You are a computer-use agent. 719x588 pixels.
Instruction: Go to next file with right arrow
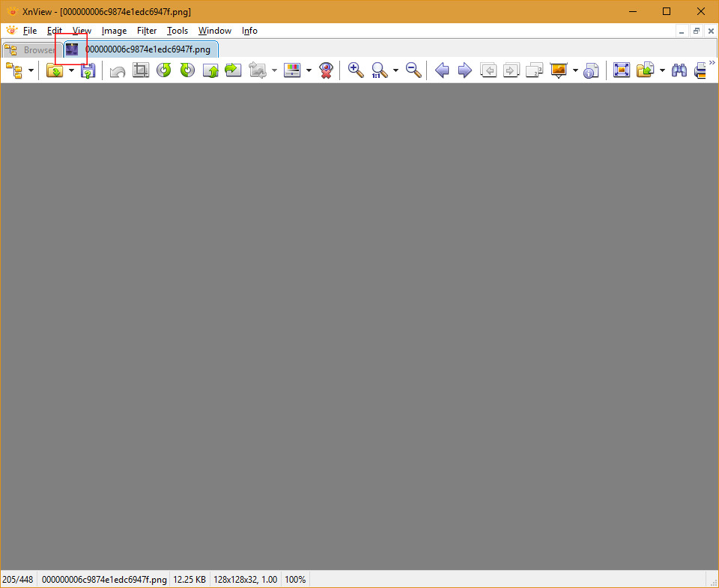[x=464, y=70]
